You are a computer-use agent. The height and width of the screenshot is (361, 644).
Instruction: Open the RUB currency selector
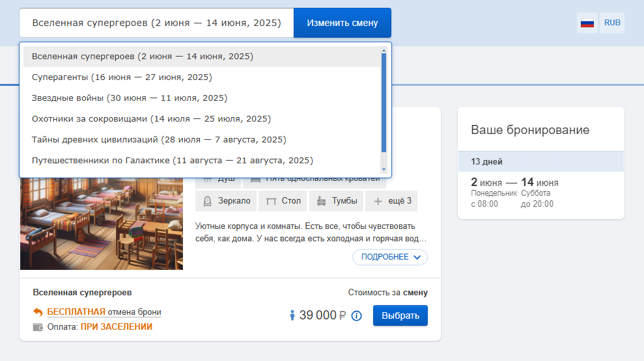point(612,23)
